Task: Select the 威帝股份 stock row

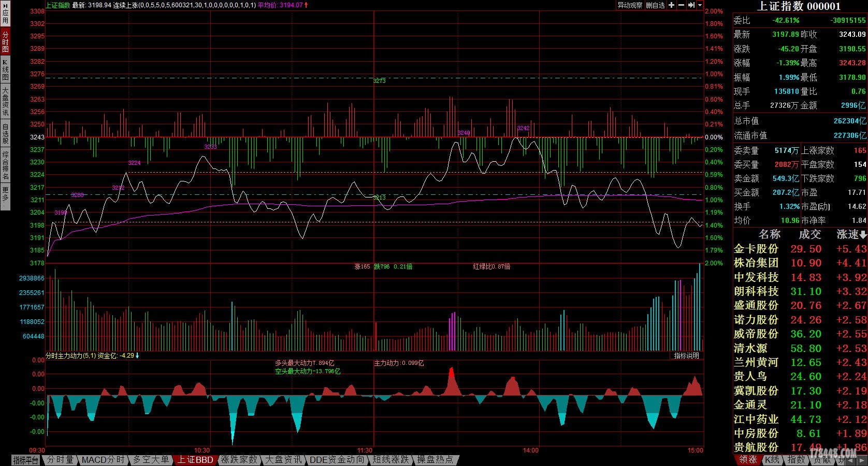Action: [800, 334]
